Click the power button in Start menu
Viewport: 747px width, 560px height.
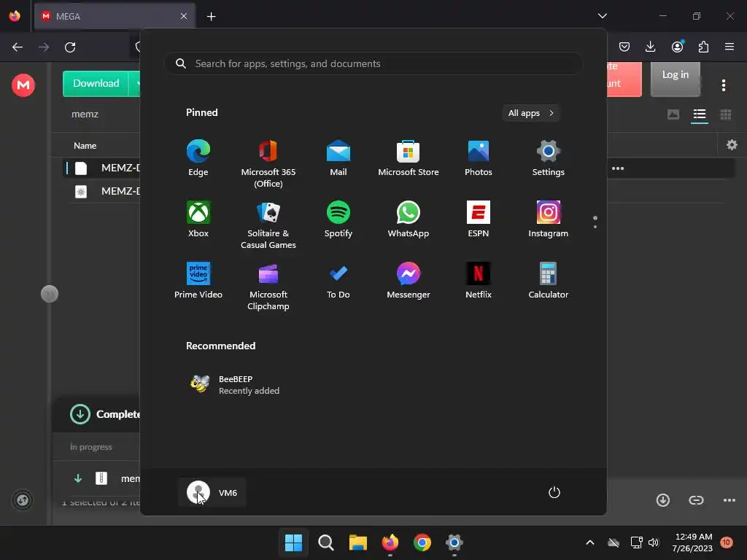(554, 492)
